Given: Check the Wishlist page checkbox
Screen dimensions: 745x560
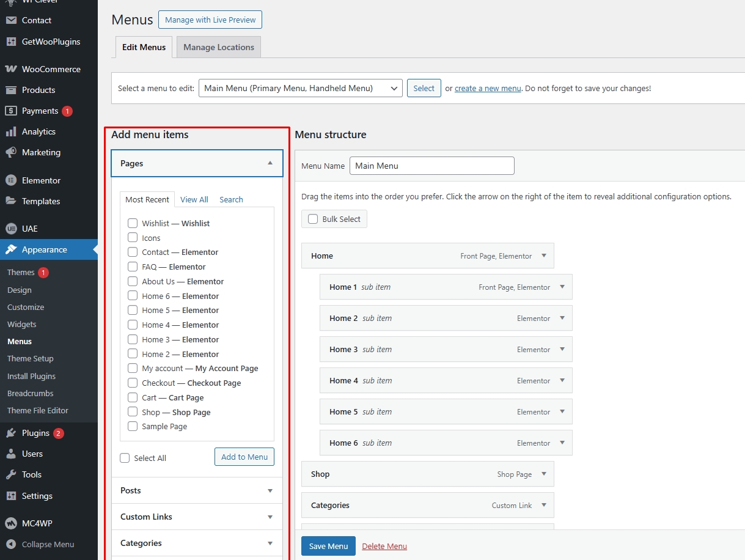Looking at the screenshot, I should [x=133, y=223].
